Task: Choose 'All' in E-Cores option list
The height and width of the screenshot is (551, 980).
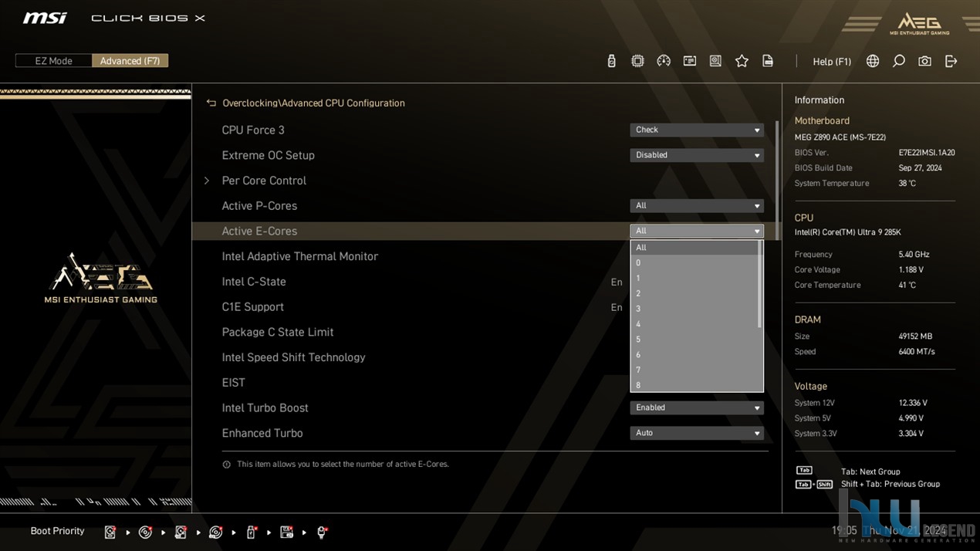Action: tap(694, 248)
